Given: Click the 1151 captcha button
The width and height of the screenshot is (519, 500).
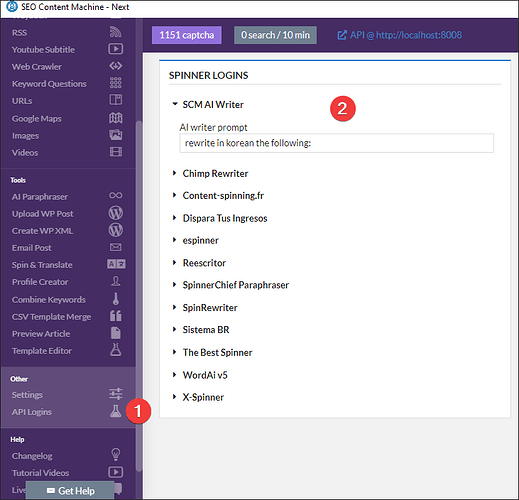Looking at the screenshot, I should [x=187, y=35].
